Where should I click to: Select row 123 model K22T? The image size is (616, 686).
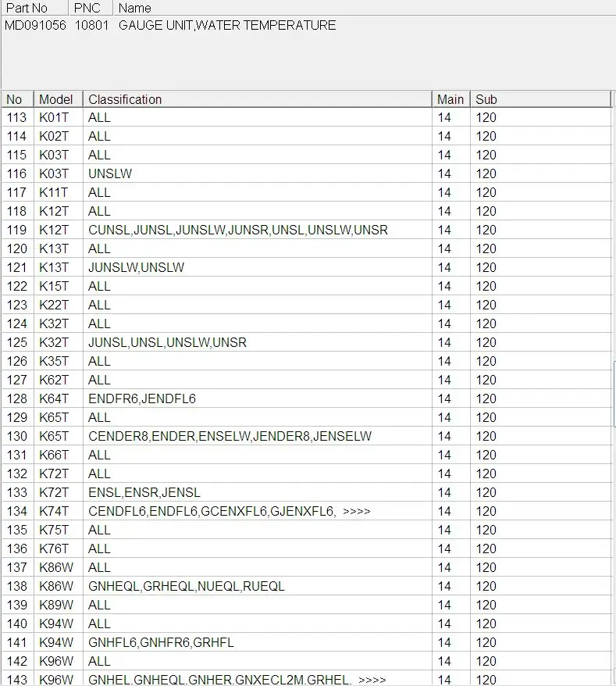pyautogui.click(x=54, y=305)
